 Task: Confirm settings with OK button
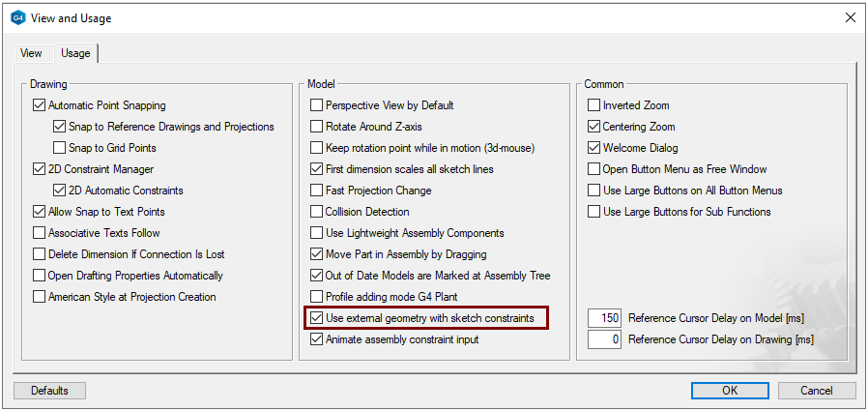pyautogui.click(x=730, y=391)
